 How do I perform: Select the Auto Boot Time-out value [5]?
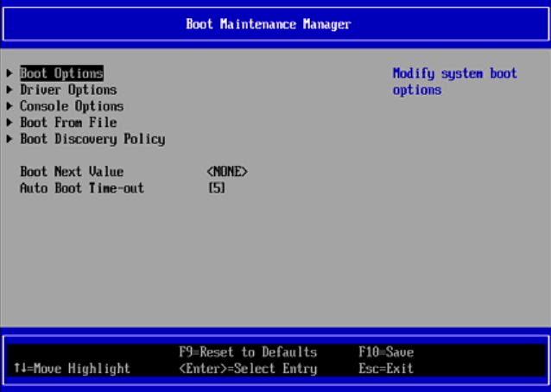(x=217, y=188)
